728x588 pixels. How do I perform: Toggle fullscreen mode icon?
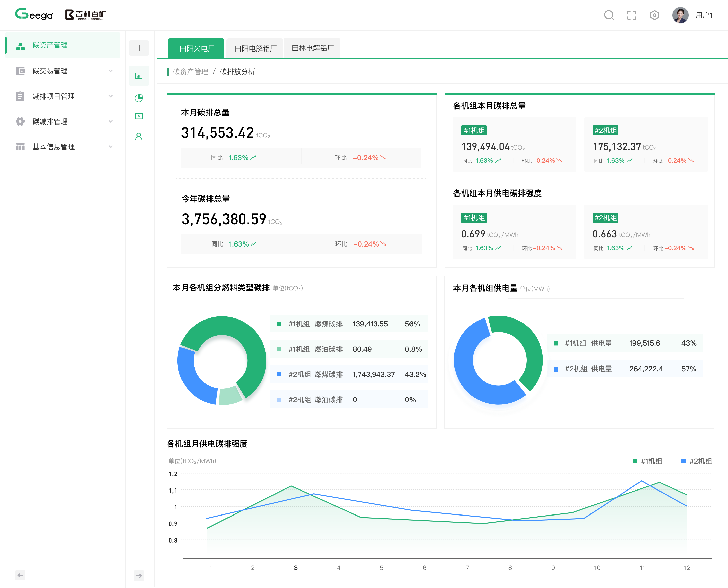pos(632,15)
